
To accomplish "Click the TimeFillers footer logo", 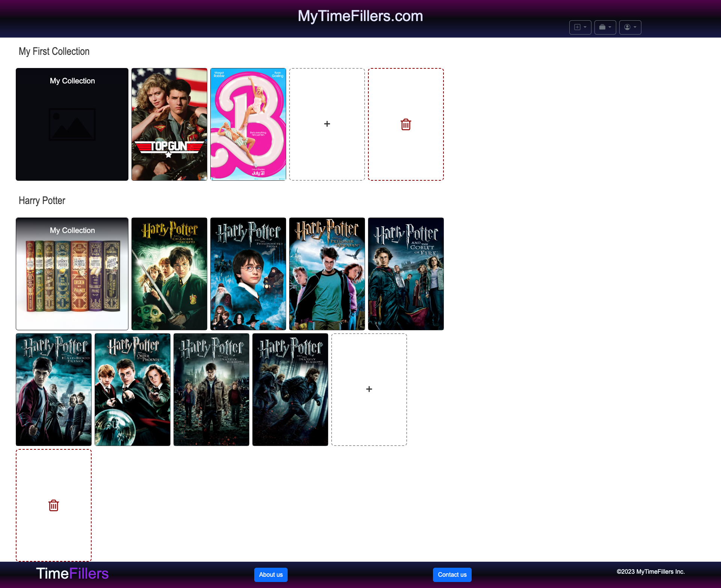I will pyautogui.click(x=72, y=574).
